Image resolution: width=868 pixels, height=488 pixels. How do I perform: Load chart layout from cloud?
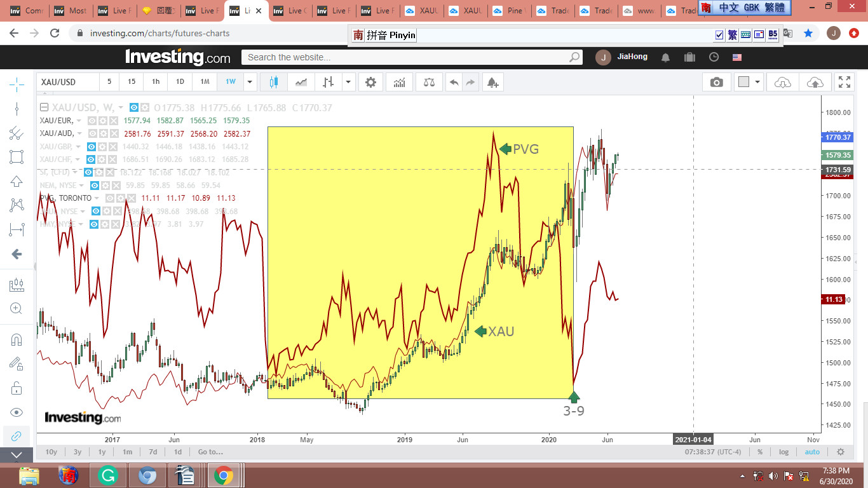[783, 82]
